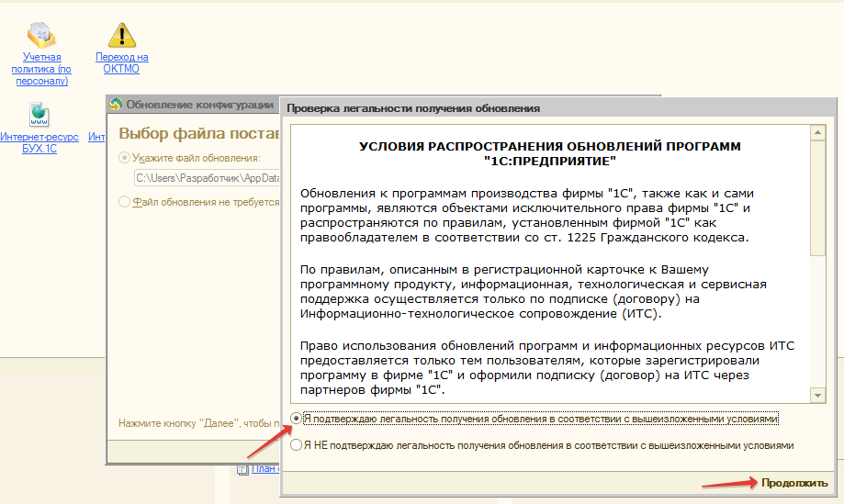Choose 'Укажите файл обновления' radio button
The width and height of the screenshot is (844, 504).
125,158
